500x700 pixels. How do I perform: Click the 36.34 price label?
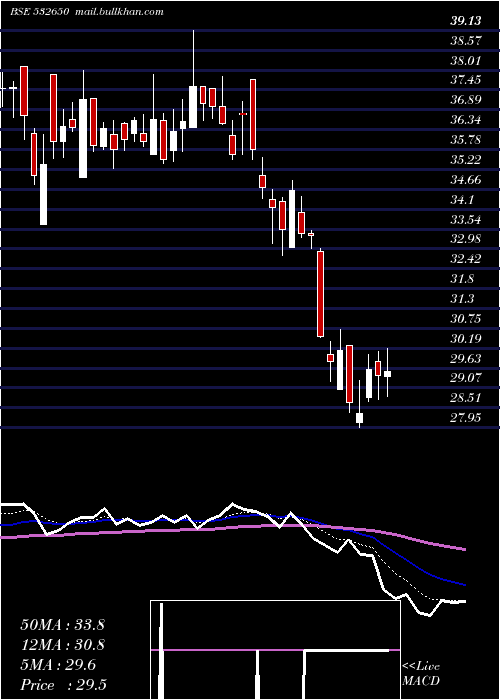[466, 120]
